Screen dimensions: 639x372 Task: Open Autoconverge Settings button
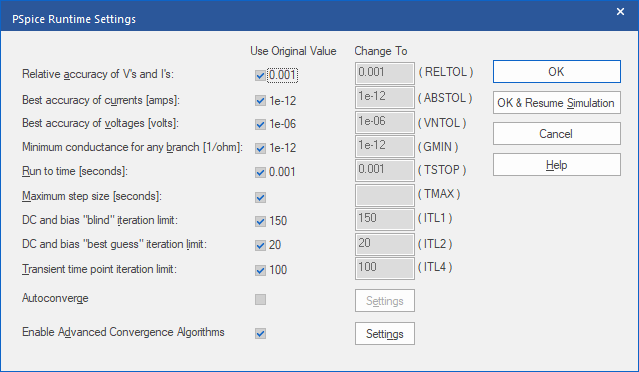pyautogui.click(x=385, y=301)
